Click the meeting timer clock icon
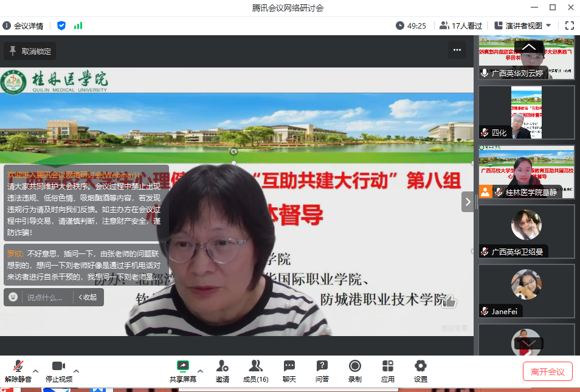The width and height of the screenshot is (580, 392). click(400, 26)
